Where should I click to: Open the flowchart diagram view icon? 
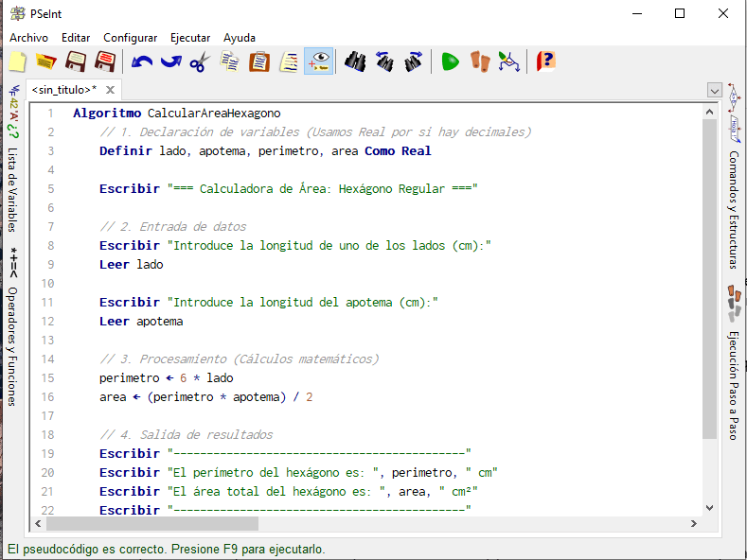509,62
